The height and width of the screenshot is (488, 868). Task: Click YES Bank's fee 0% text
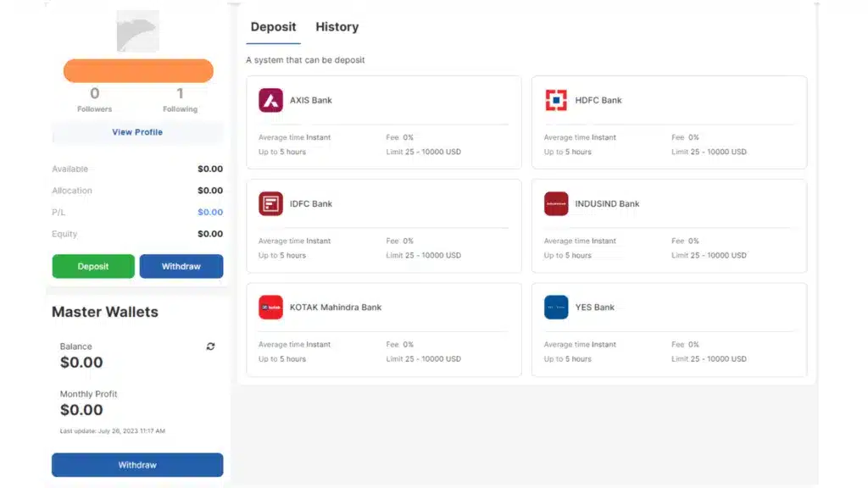(685, 344)
